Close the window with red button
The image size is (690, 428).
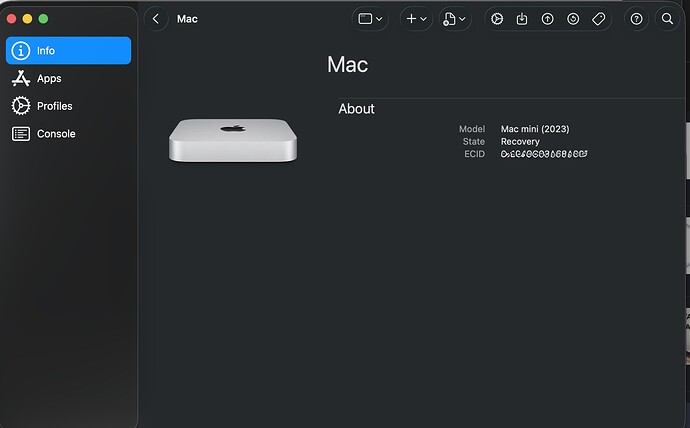coord(12,18)
